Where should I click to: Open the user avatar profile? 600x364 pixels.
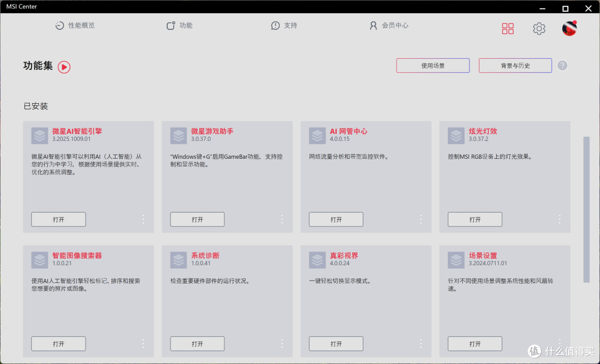tap(569, 28)
